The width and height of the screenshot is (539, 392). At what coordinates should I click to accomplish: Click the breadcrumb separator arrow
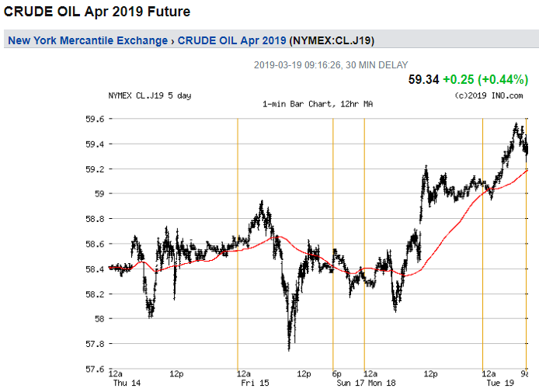coord(172,40)
